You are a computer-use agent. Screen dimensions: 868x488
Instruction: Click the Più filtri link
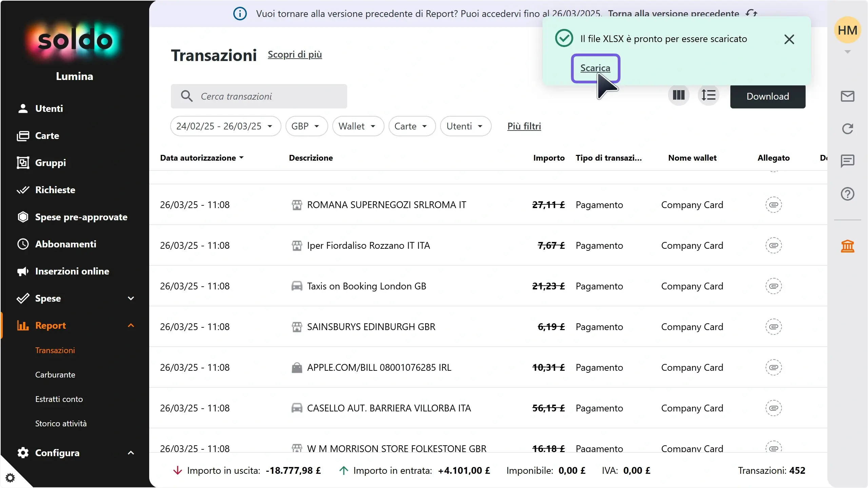click(524, 126)
